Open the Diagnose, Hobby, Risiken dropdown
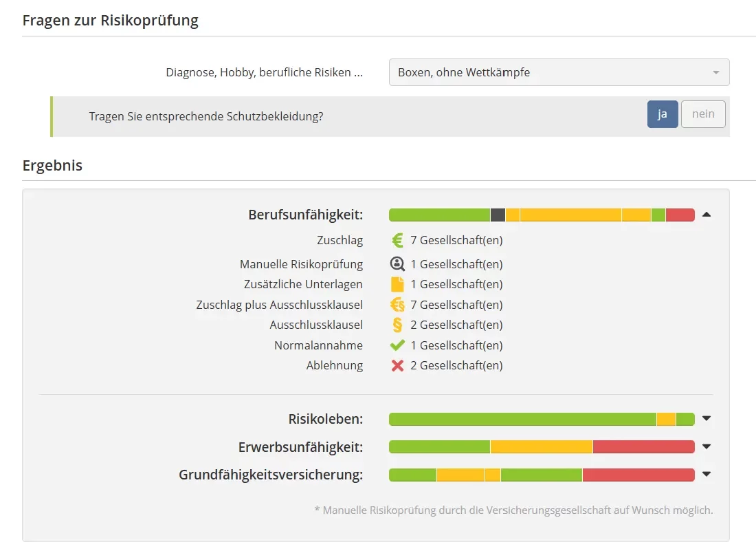756x551 pixels. (x=559, y=72)
